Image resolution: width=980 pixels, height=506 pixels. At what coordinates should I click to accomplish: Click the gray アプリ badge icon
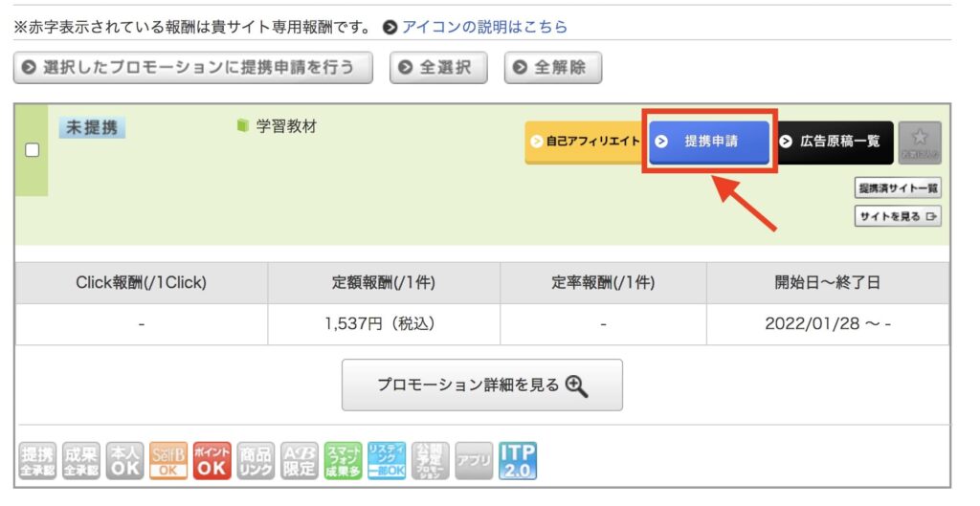474,461
